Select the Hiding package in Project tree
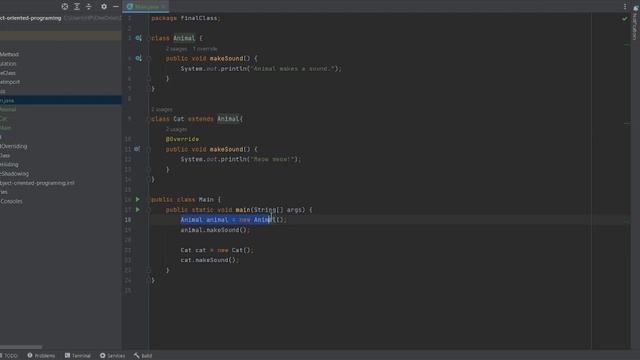Image resolution: width=640 pixels, height=360 pixels. click(x=9, y=164)
